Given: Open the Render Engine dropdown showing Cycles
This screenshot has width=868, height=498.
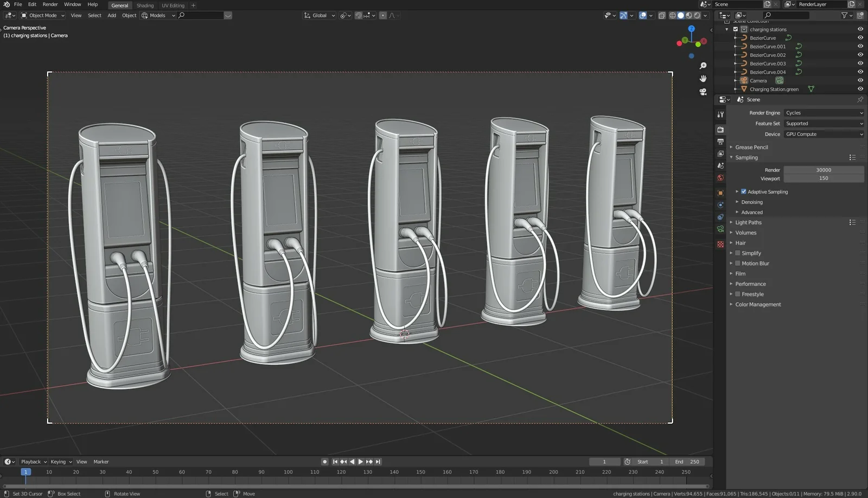Looking at the screenshot, I should tap(824, 112).
